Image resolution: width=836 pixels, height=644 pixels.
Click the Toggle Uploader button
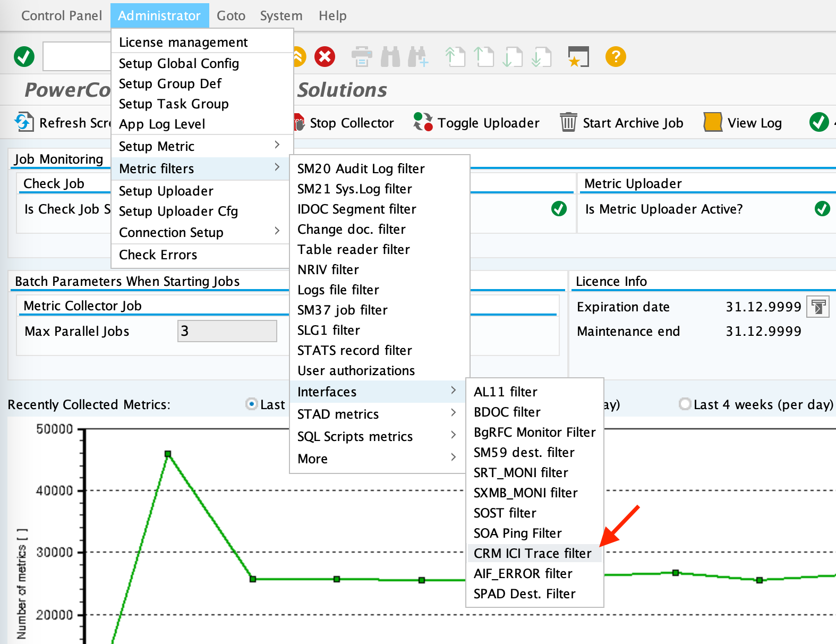pyautogui.click(x=476, y=123)
